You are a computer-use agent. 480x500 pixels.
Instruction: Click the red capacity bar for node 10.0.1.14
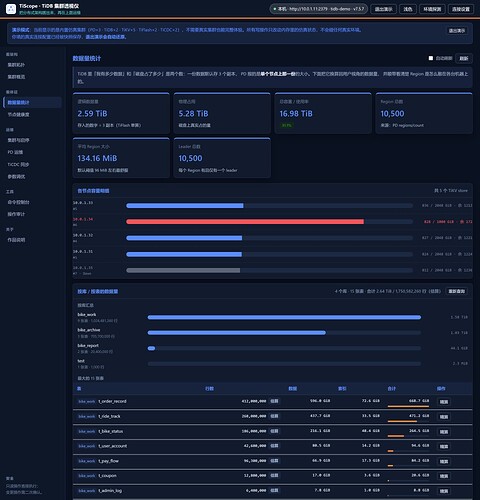pyautogui.click(x=245, y=222)
